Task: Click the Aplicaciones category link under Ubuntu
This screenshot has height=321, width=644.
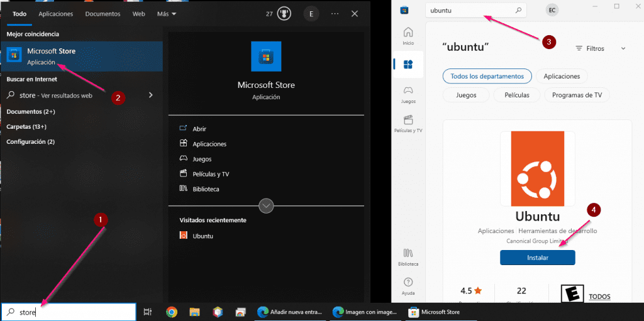Action: pyautogui.click(x=496, y=231)
